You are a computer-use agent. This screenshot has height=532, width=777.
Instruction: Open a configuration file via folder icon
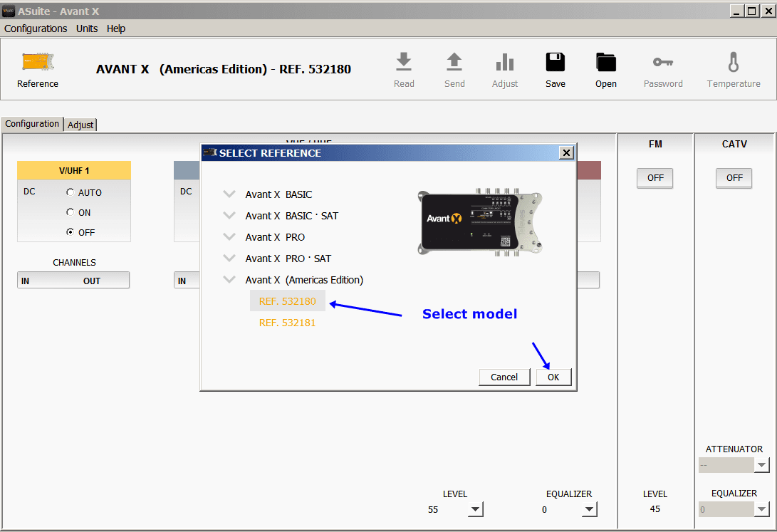[606, 62]
